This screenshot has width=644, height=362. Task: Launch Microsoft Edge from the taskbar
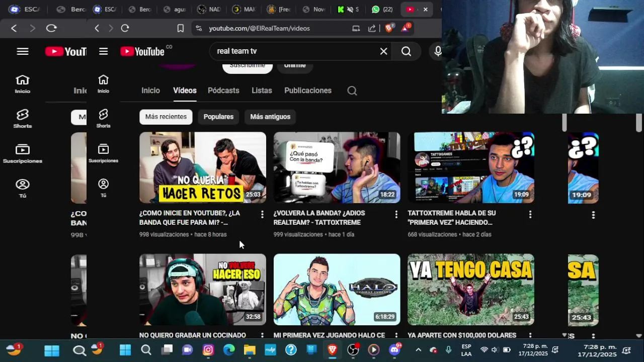tap(229, 350)
